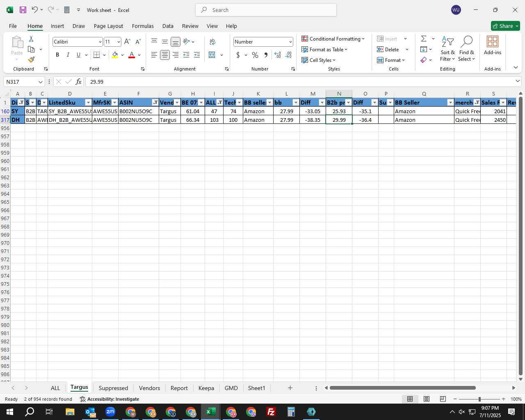Click the Fill down icon in Editing
The width and height of the screenshot is (525, 420).
tap(424, 49)
